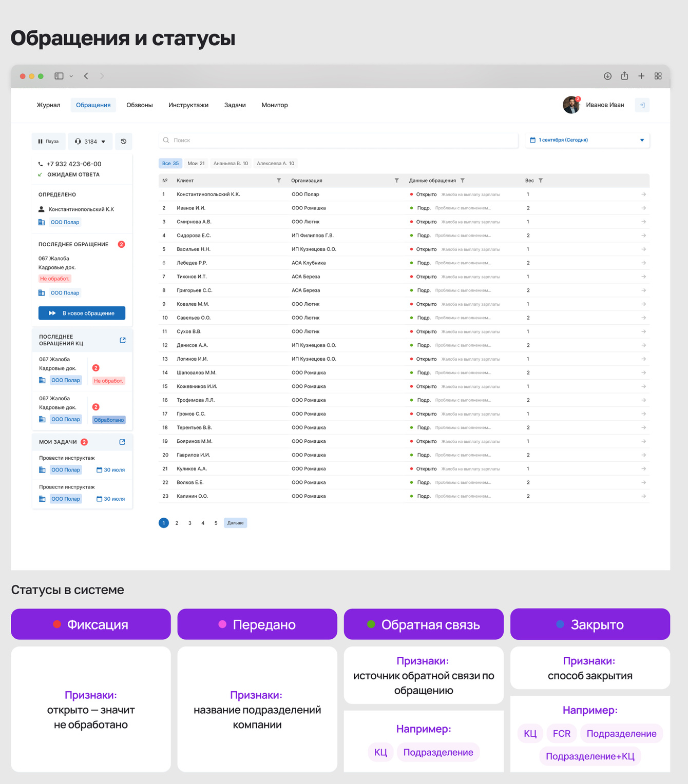Click the Обработано status tag
The width and height of the screenshot is (688, 784).
tap(109, 420)
